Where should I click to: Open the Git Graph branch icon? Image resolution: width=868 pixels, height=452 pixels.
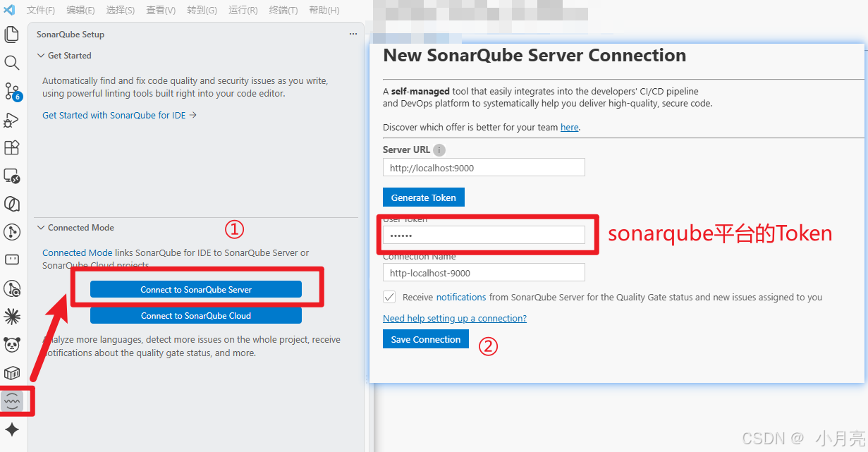12,232
